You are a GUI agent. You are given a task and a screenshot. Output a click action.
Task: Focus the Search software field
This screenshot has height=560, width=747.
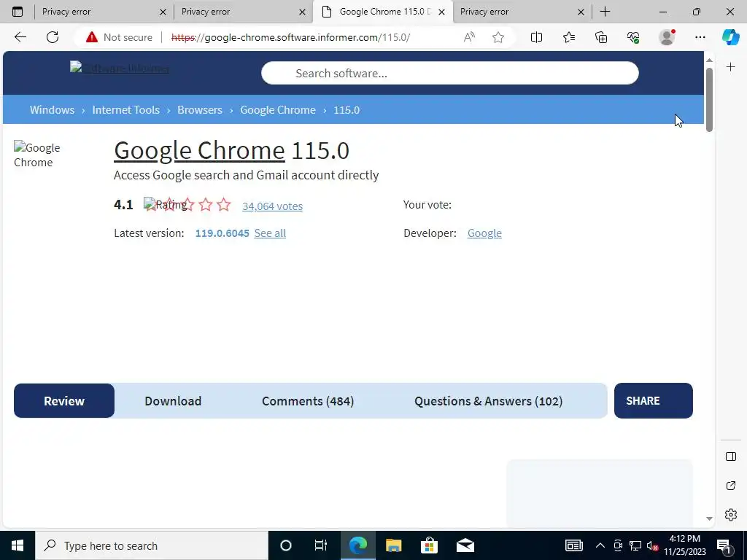449,74
